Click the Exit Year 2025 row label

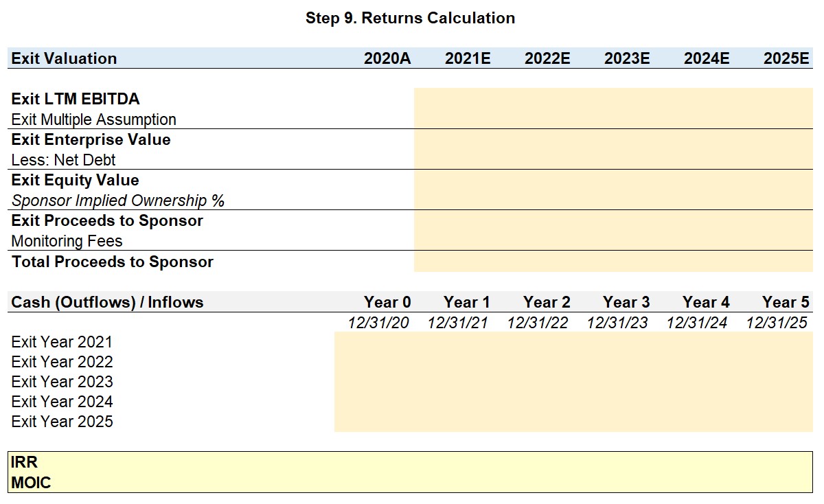point(62,422)
